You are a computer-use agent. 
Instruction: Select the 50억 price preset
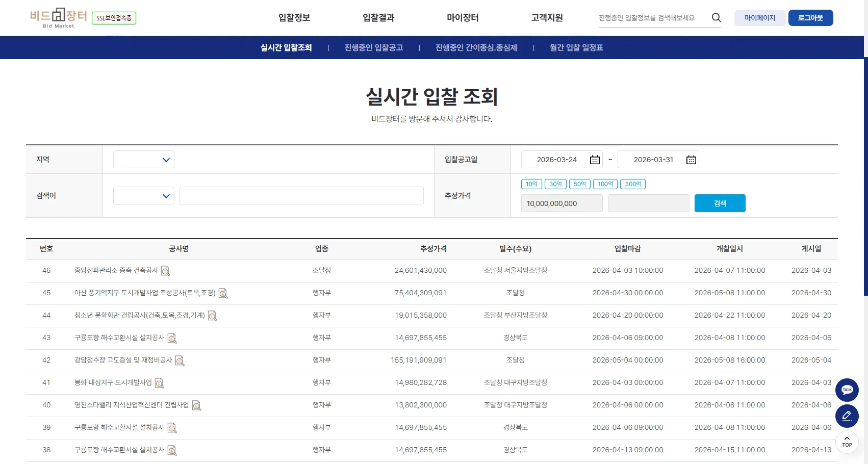pyautogui.click(x=580, y=184)
